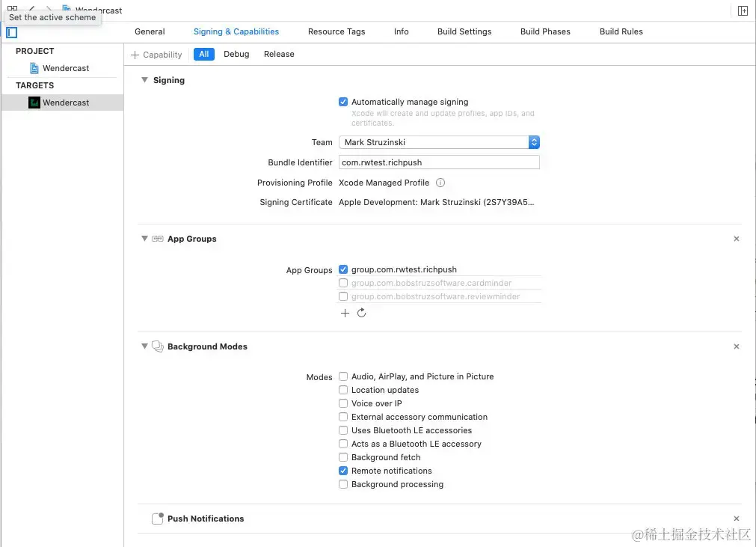Click the Bundle Identifier text field
Image resolution: width=756 pixels, height=547 pixels.
pos(439,162)
